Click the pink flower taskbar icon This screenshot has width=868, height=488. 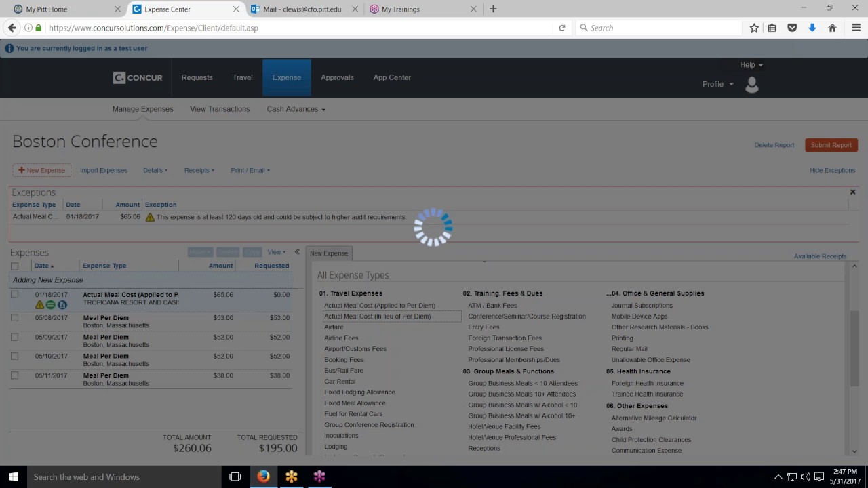point(319,476)
